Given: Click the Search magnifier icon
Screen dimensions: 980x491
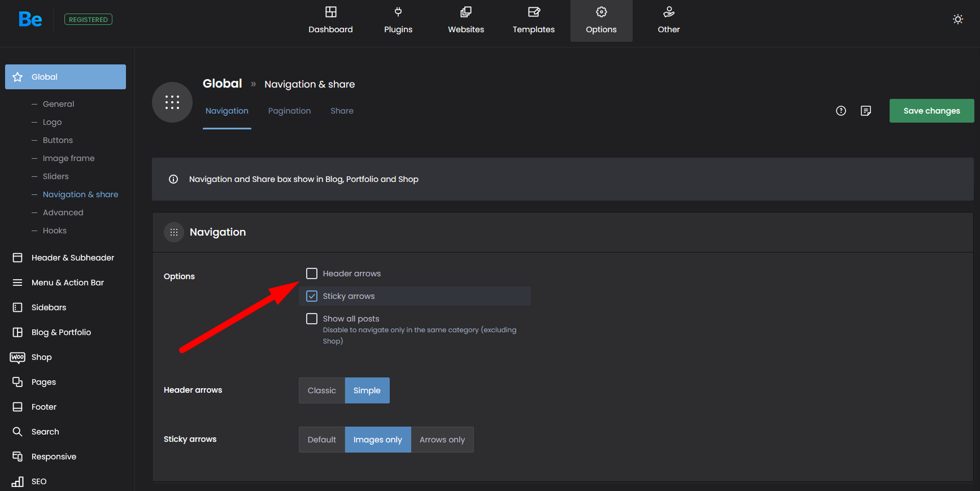Looking at the screenshot, I should 18,432.
